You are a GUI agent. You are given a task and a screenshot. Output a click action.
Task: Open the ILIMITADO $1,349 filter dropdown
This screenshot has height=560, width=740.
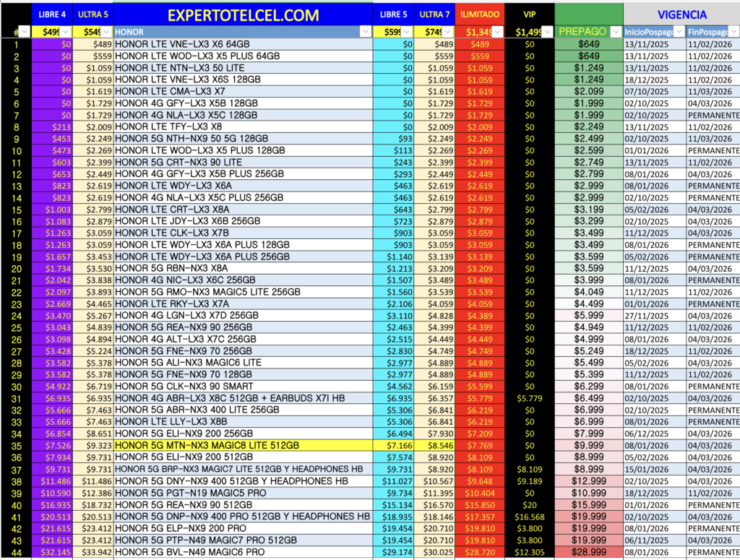tap(497, 32)
